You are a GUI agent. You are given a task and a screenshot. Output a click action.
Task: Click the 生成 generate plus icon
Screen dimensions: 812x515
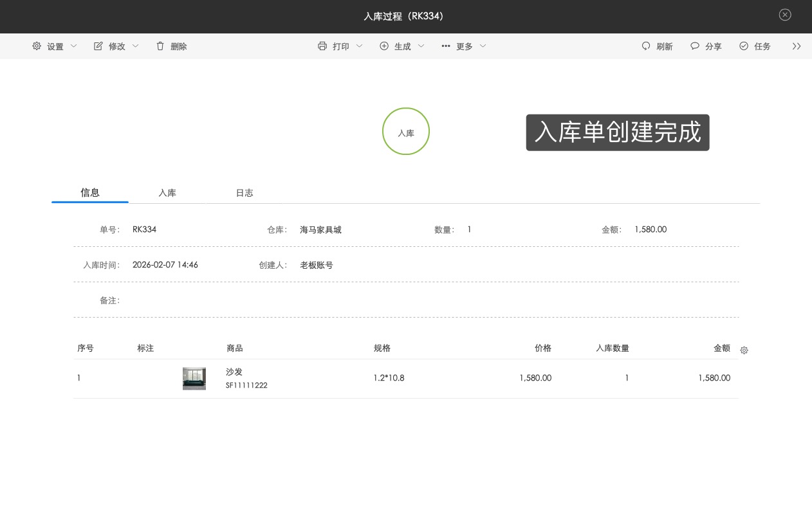click(x=385, y=46)
